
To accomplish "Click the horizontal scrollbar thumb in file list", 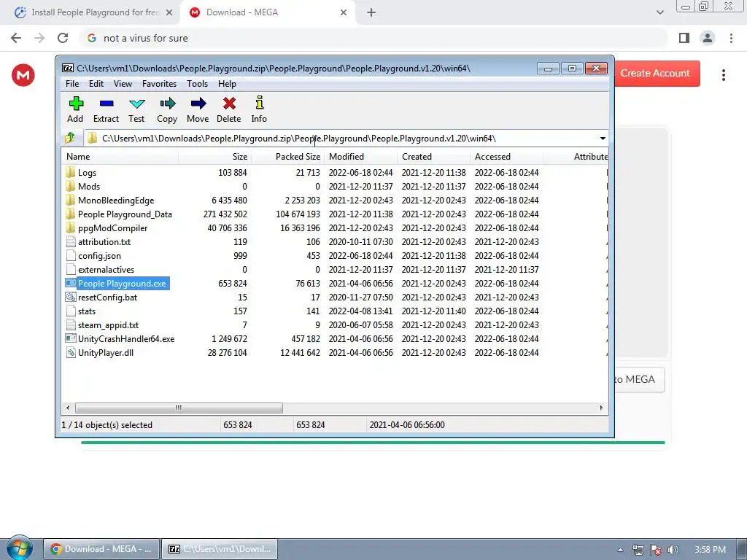I will [179, 408].
